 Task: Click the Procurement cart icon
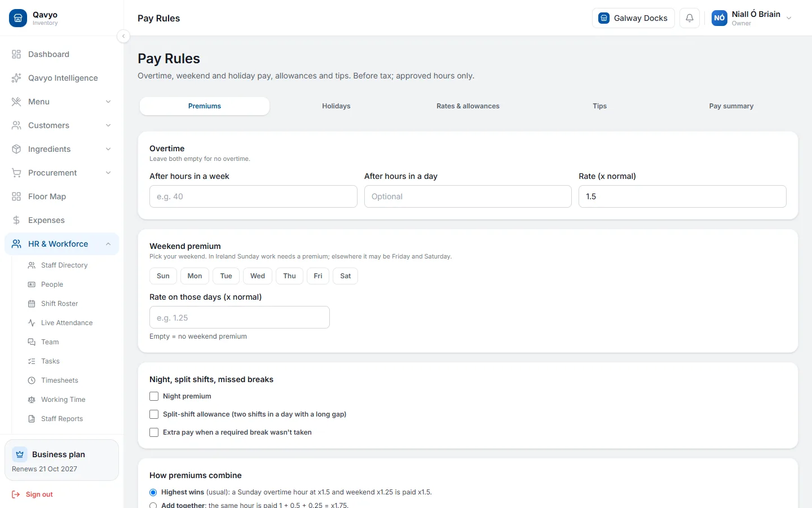[16, 173]
